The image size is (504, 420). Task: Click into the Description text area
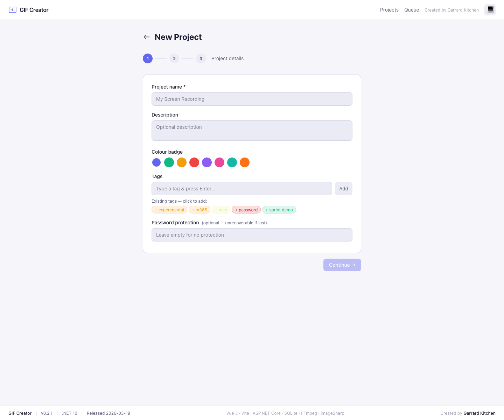coord(252,131)
